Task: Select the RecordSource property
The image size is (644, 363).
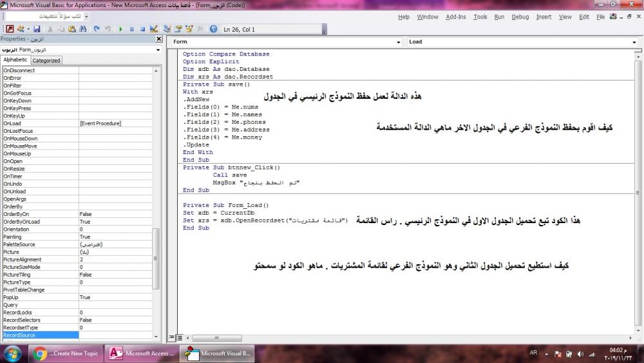Action: [40, 335]
